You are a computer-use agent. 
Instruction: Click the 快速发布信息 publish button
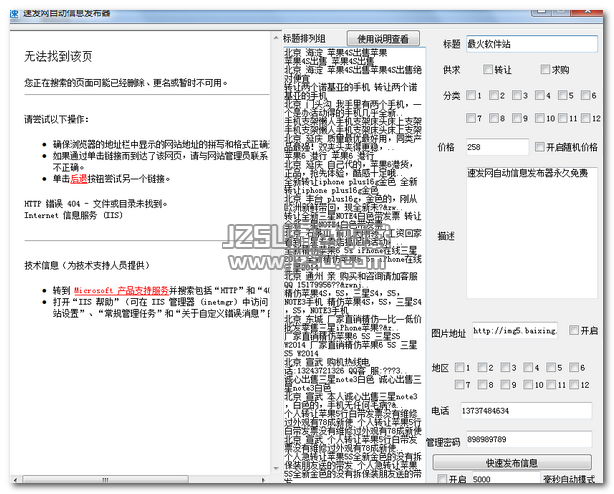point(512,463)
